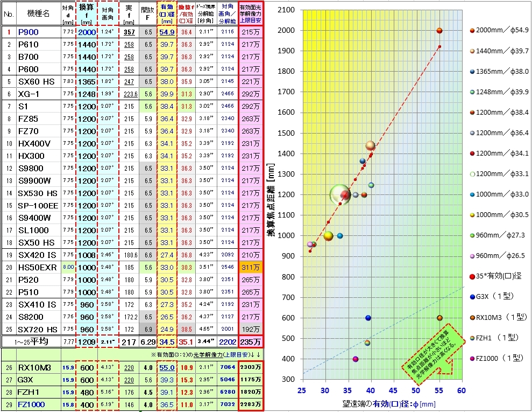532x412 pixels.
Task: Click the SX720 HS model cell
Action: 38,330
